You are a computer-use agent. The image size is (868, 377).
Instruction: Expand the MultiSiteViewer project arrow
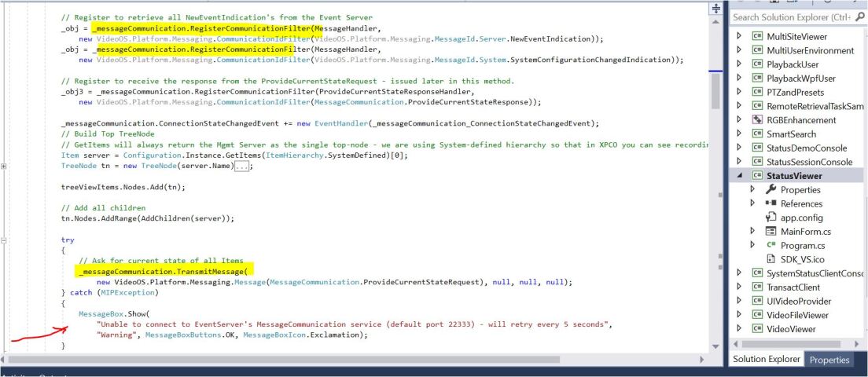click(738, 36)
